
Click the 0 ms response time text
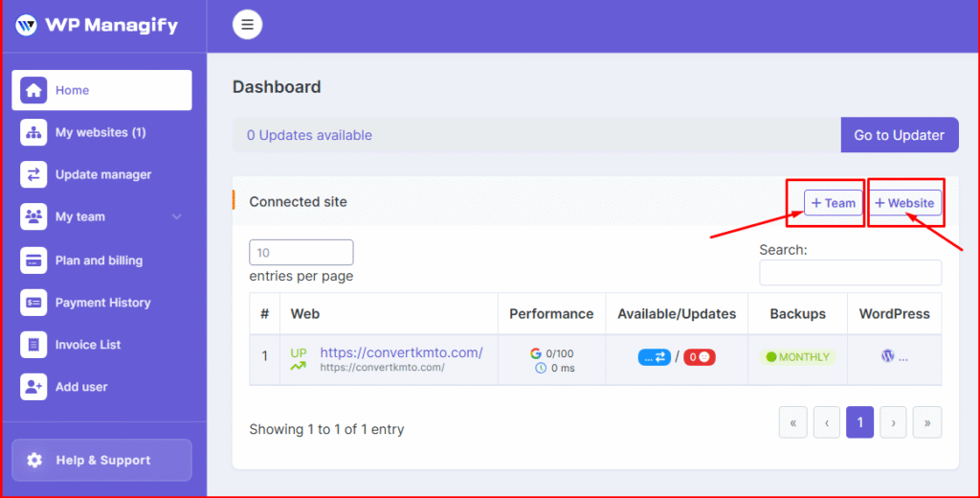pos(563,368)
